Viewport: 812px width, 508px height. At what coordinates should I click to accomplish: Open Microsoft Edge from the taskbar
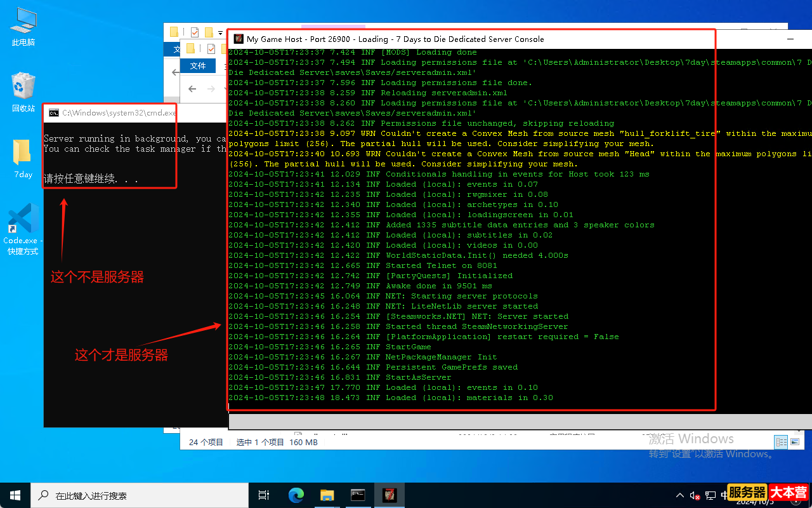(x=296, y=495)
